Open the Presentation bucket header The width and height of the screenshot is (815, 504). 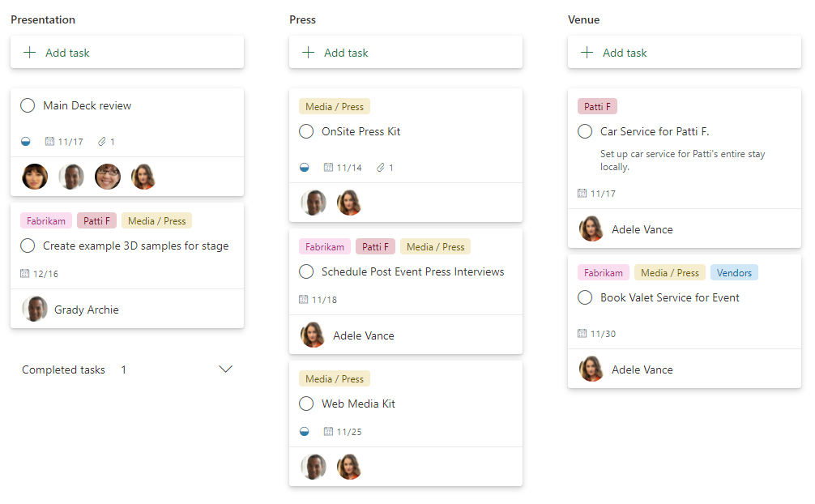coord(43,19)
